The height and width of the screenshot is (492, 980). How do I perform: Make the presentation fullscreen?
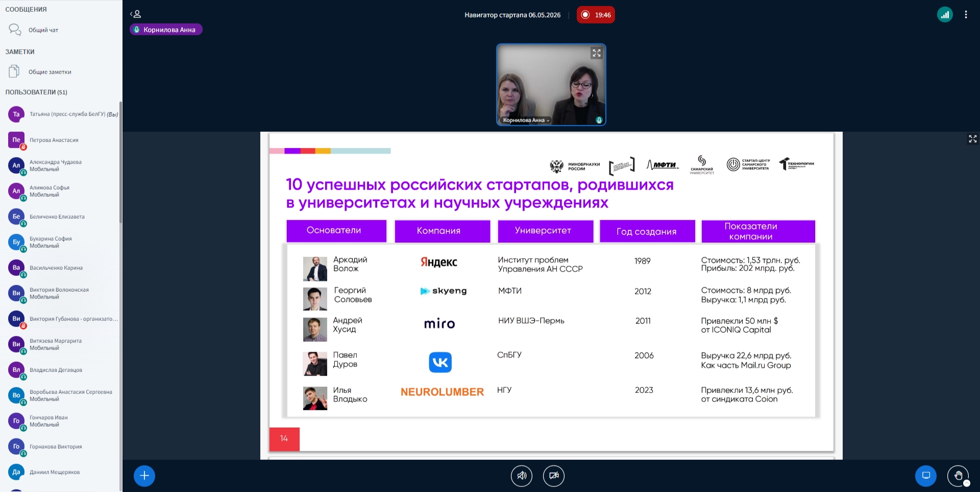972,139
